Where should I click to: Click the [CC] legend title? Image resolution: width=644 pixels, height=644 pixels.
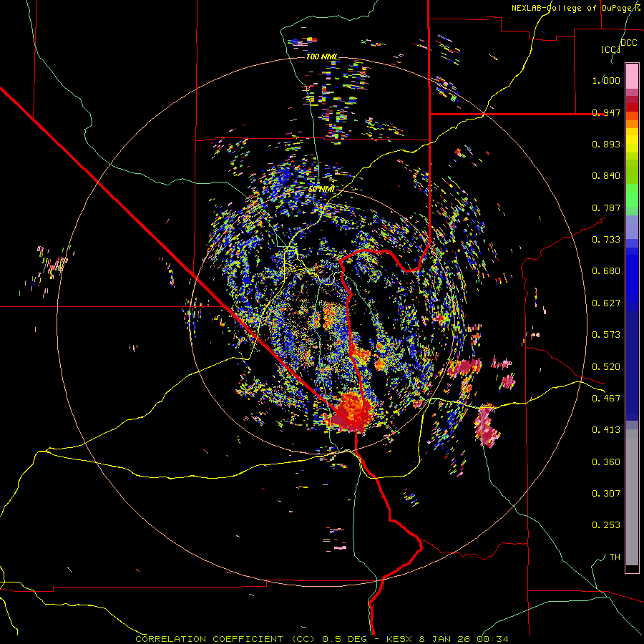610,49
